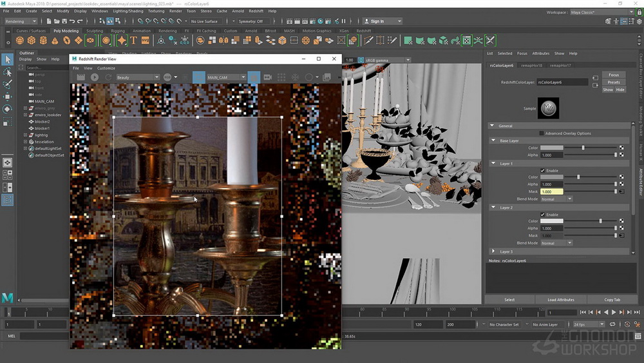The image size is (644, 363).
Task: Click the Copy Tab button
Action: [x=612, y=300]
